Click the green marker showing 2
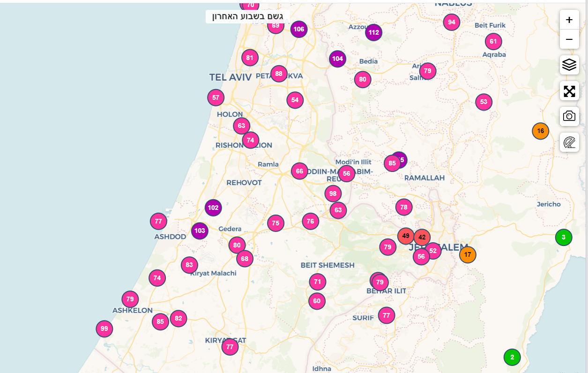The image size is (588, 373). (x=512, y=357)
